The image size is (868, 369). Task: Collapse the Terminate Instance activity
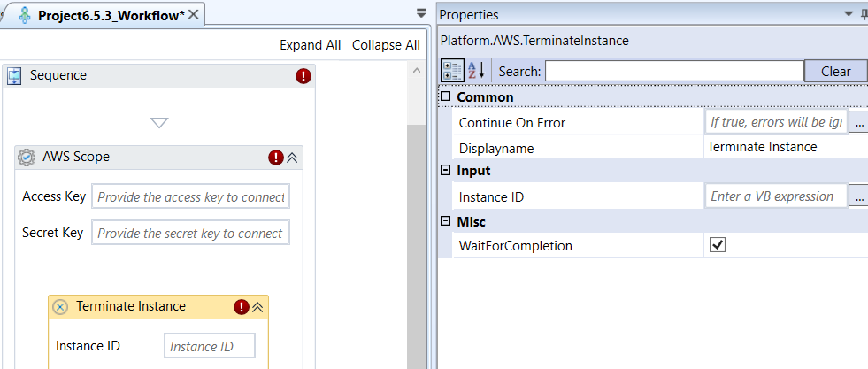[x=257, y=307]
